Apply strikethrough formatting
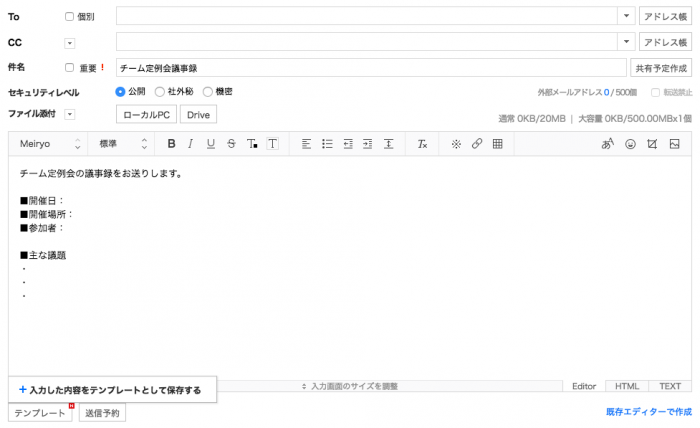The height and width of the screenshot is (428, 700). 231,144
